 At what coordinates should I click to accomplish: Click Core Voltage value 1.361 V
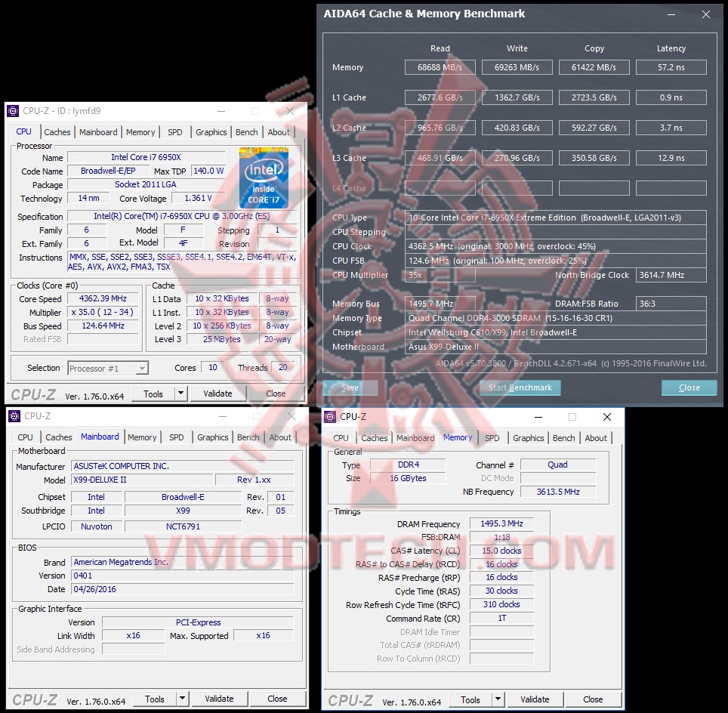point(199,199)
